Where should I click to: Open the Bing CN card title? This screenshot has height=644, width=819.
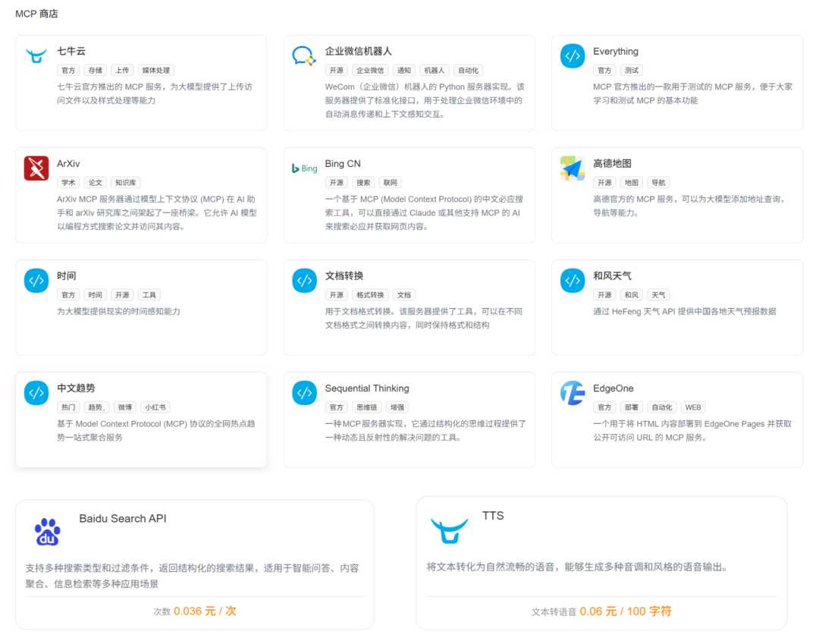[x=343, y=164]
